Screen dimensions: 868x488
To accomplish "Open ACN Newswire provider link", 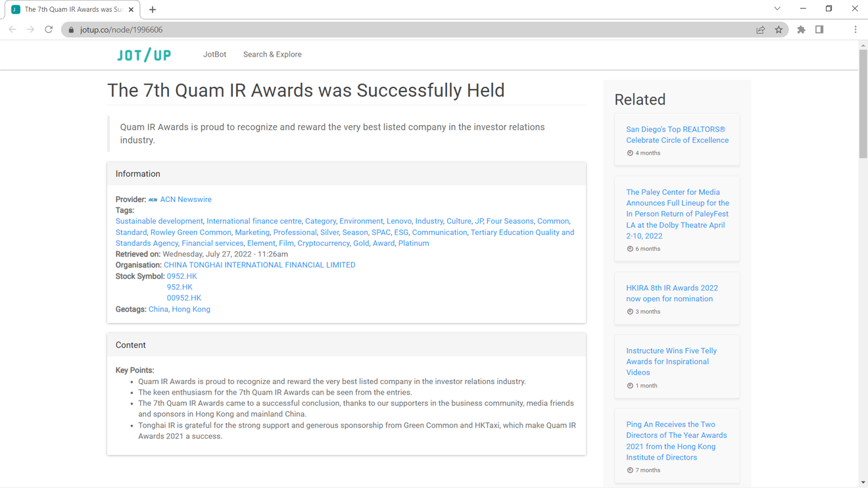I will click(185, 199).
